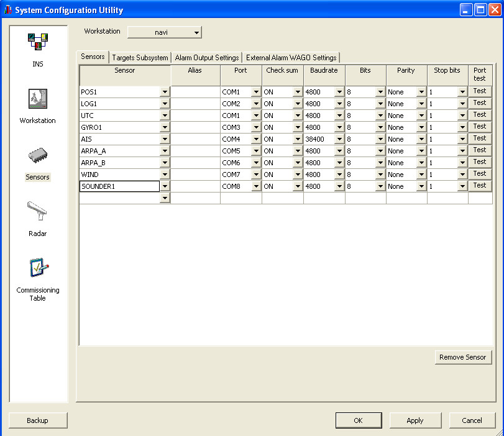504x436 pixels.
Task: Open the Commissioning Table icon
Action: (x=38, y=268)
